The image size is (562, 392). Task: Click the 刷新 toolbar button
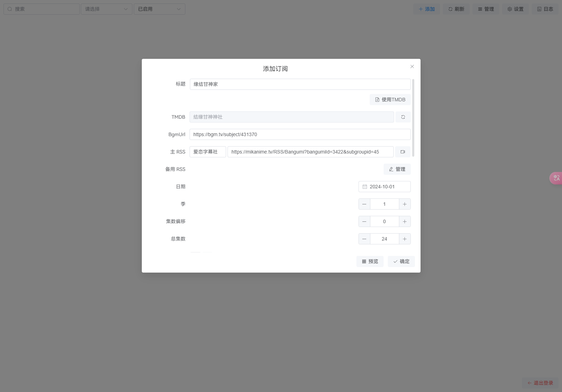456,9
